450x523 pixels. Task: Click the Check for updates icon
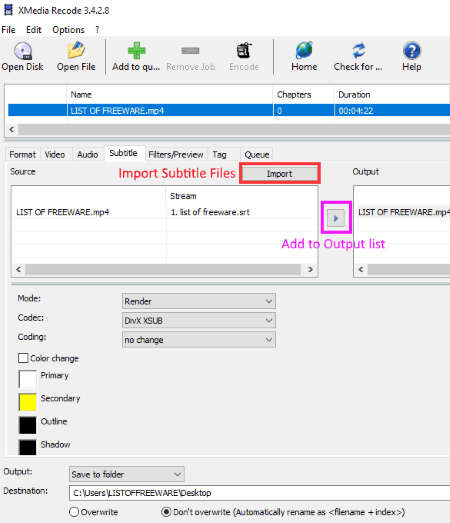pyautogui.click(x=359, y=50)
